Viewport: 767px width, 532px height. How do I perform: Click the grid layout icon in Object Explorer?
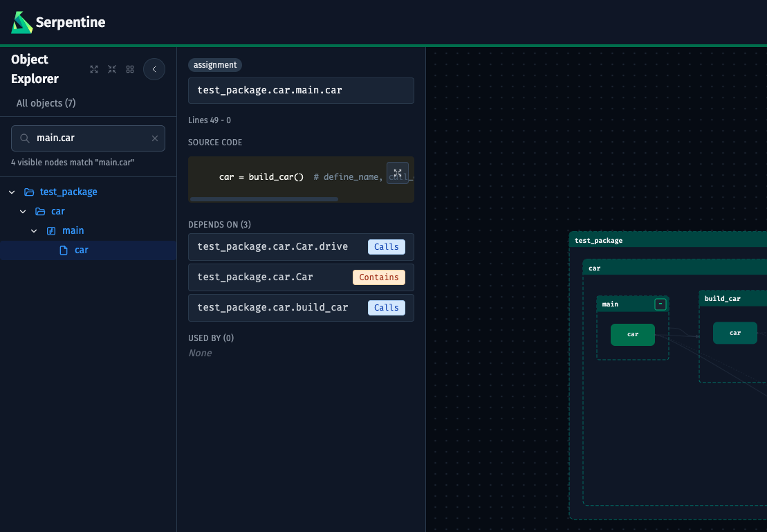click(x=130, y=69)
